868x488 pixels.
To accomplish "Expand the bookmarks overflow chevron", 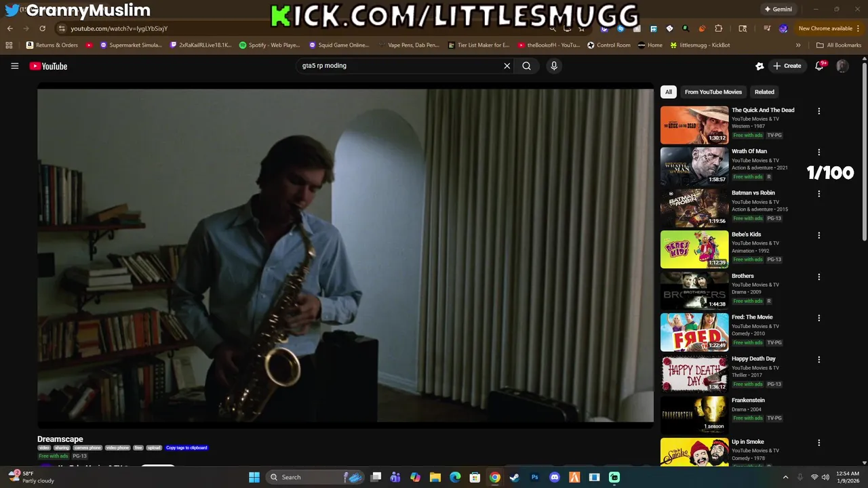I will coord(798,45).
